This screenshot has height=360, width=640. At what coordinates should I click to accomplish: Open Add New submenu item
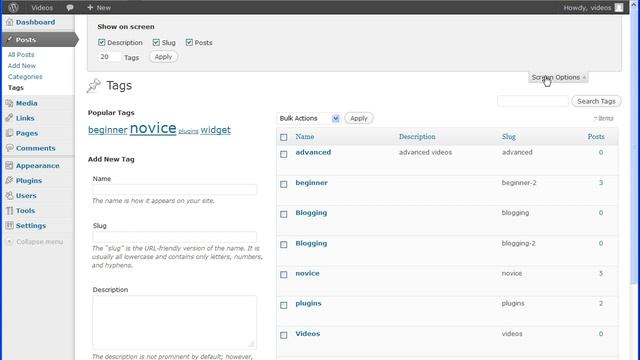[x=22, y=65]
